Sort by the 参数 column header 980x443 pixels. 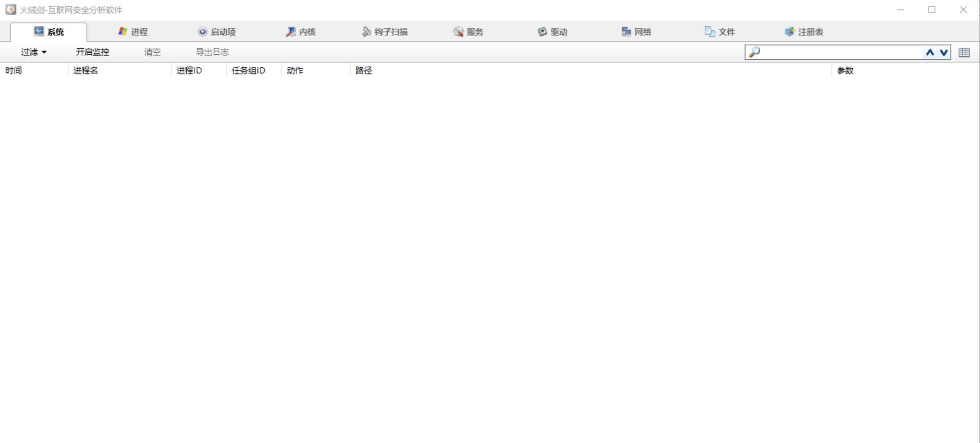click(x=905, y=70)
